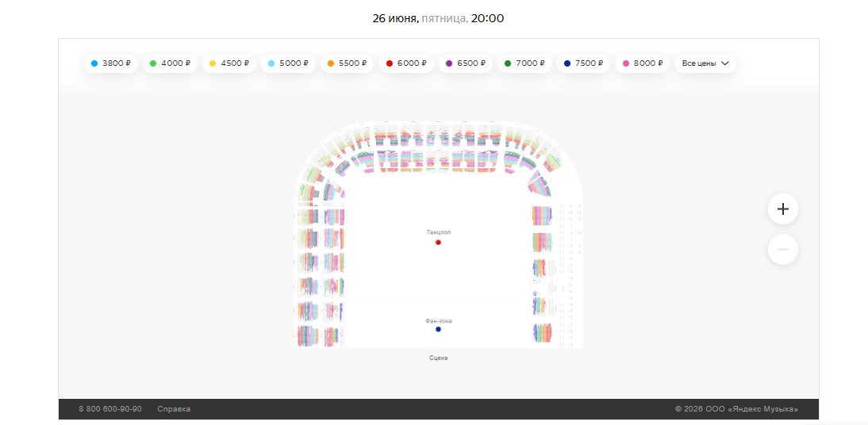Viewport: 868px width, 425px height.
Task: Select the blue Фан-зона marker
Action: click(438, 329)
